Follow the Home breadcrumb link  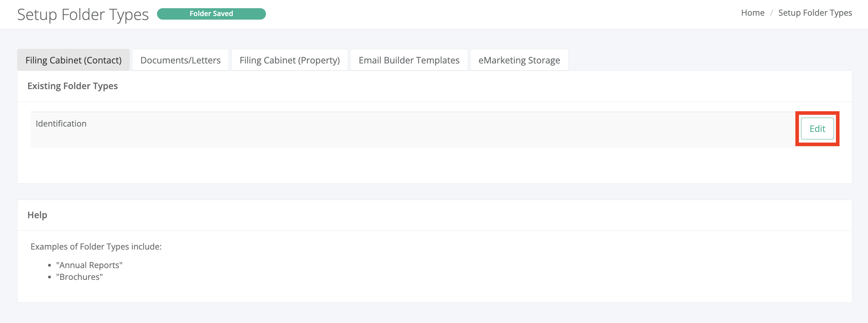coord(752,13)
